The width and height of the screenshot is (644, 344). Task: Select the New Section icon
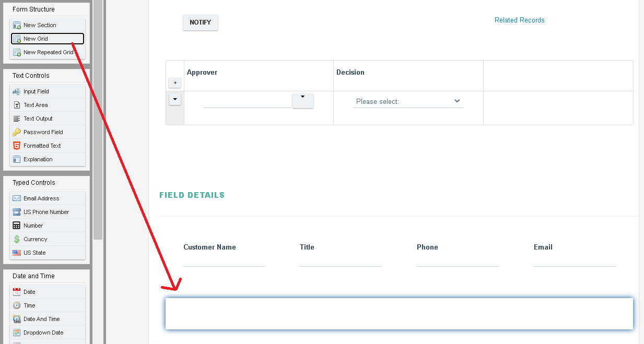click(x=17, y=25)
